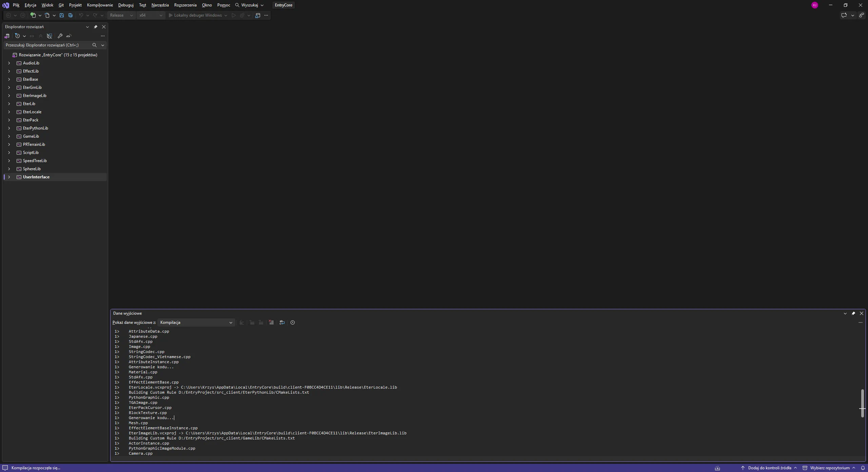868x472 pixels.
Task: Expand the EterPythonLib project node
Action: [9, 128]
